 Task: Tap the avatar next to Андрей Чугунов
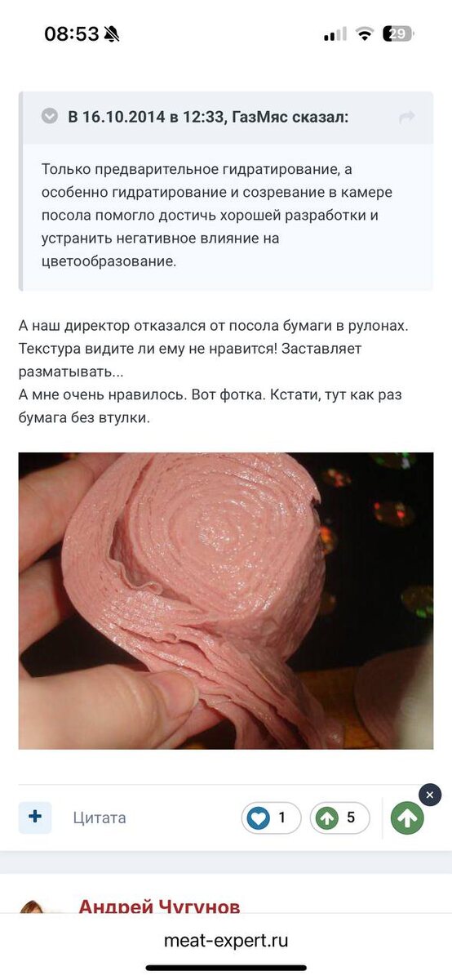coord(41,906)
